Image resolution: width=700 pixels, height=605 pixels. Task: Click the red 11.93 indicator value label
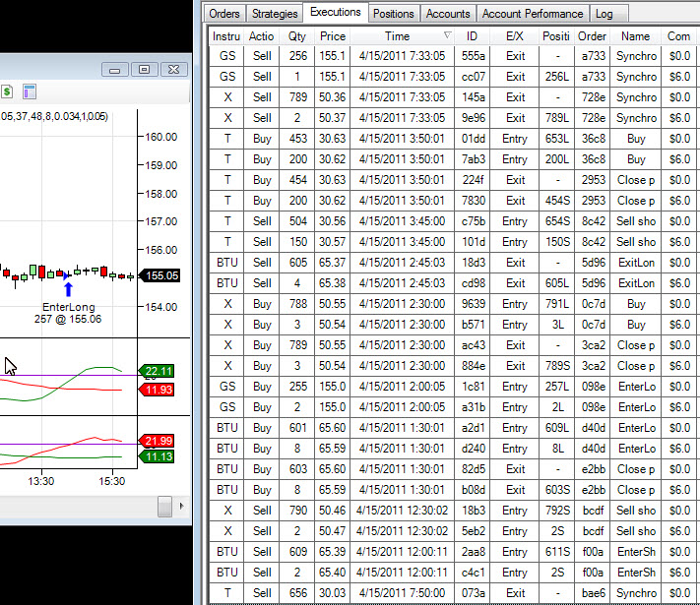(158, 390)
